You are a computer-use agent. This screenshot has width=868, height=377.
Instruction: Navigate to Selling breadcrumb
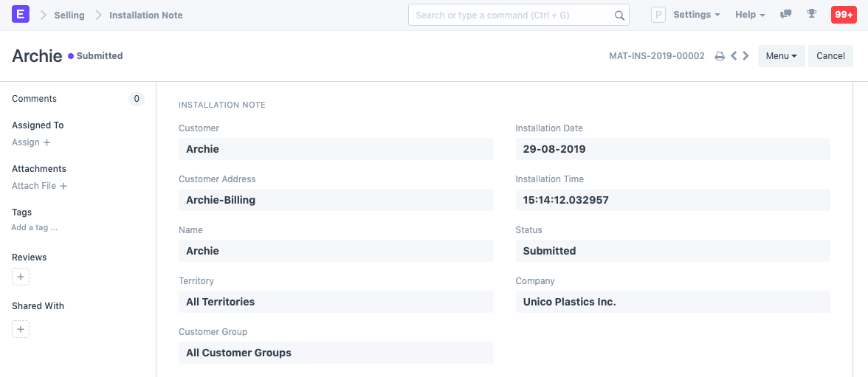click(69, 15)
